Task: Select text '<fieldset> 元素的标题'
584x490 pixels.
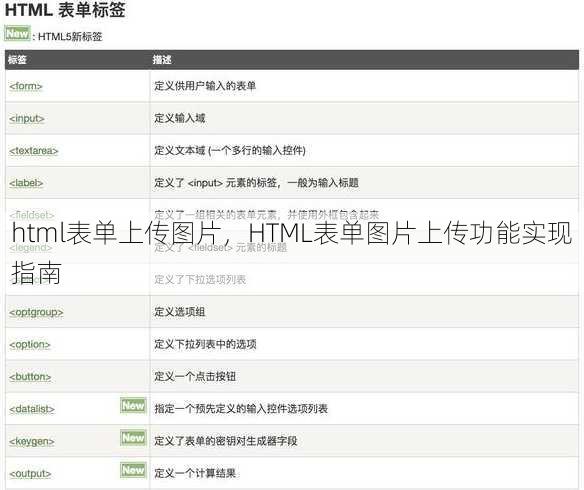Action: pyautogui.click(x=237, y=247)
